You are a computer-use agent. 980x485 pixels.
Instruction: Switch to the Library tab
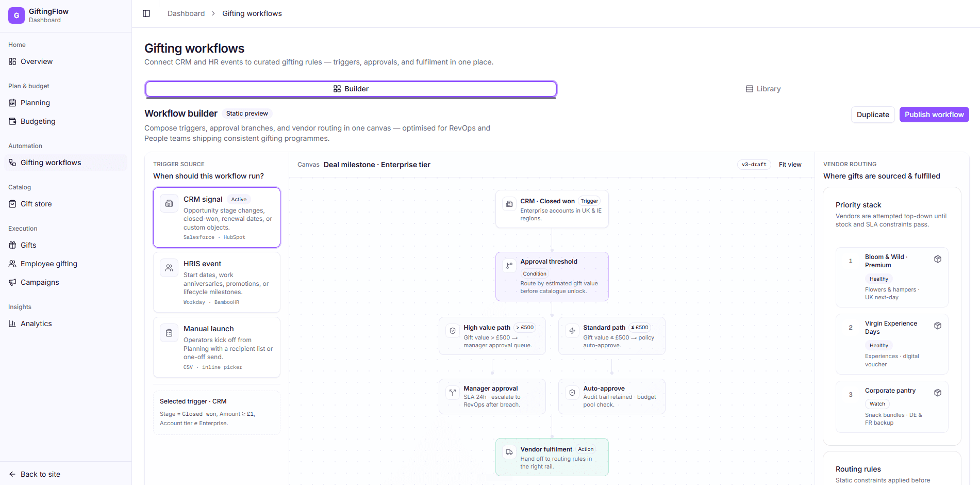[x=763, y=89]
